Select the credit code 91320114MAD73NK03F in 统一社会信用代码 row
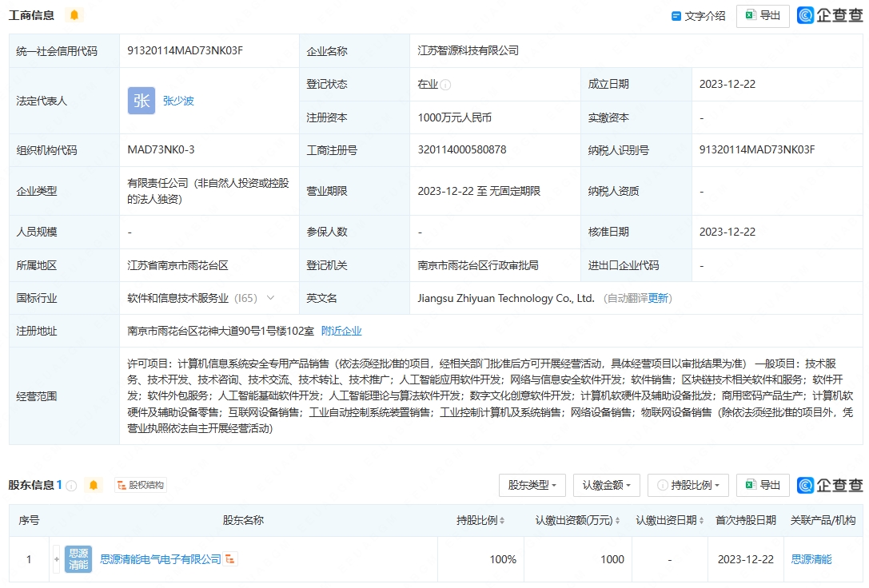The width and height of the screenshot is (869, 588). [185, 50]
